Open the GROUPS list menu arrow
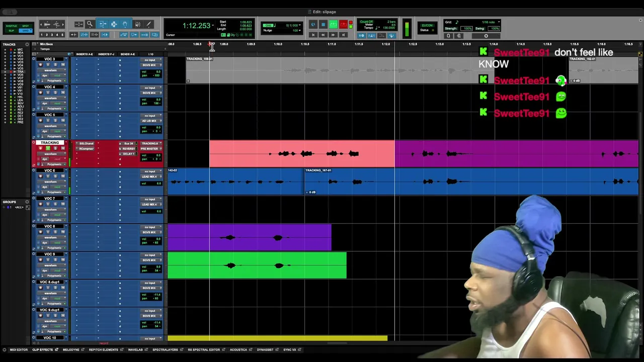This screenshot has height=362, width=644. [x=27, y=202]
